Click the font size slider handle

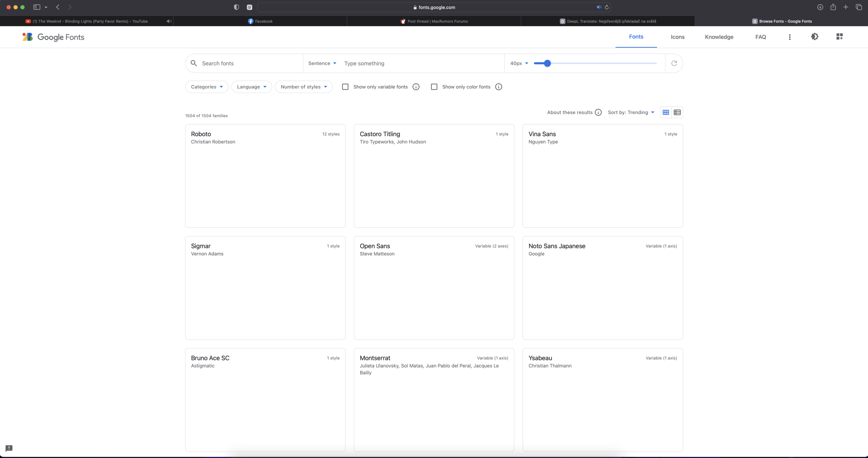coord(547,63)
